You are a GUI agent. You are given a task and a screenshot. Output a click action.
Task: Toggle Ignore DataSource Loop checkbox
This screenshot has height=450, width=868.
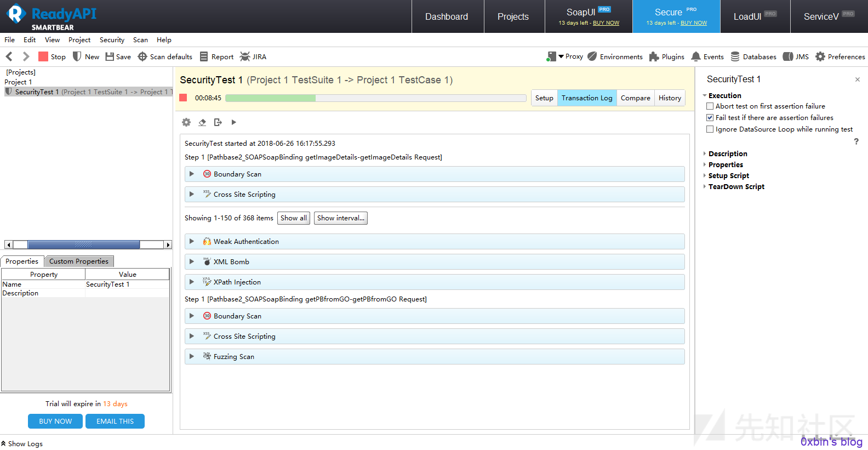click(x=710, y=129)
